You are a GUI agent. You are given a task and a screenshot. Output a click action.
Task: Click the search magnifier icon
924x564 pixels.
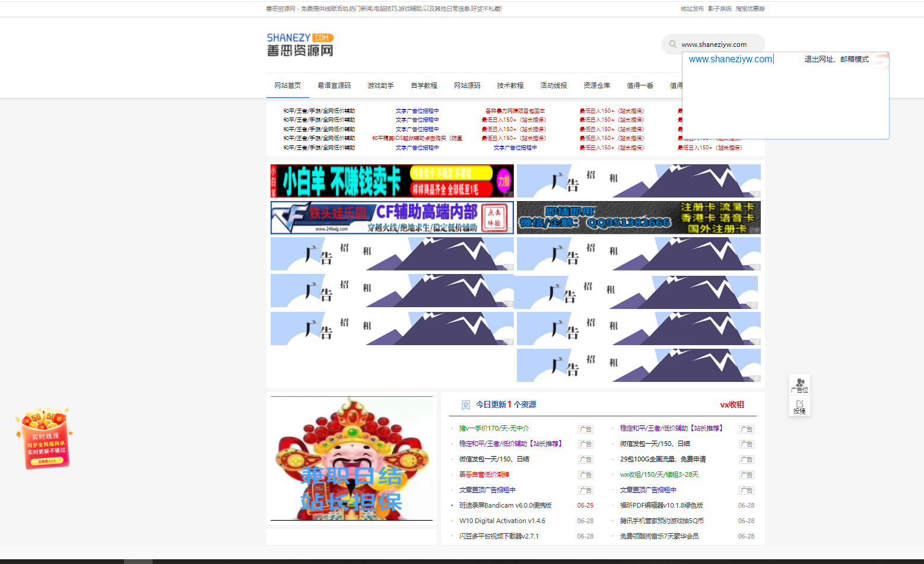(x=672, y=44)
